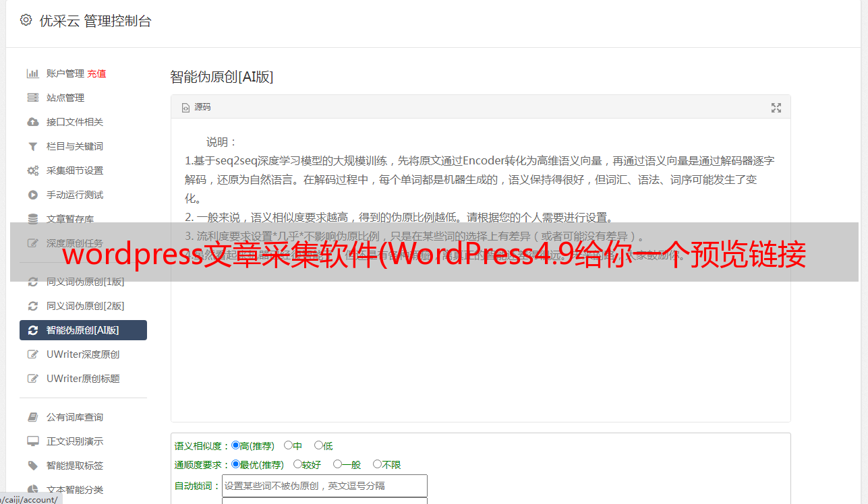Image resolution: width=868 pixels, height=504 pixels.
Task: Click the tag icon for 智能提取标签
Action: (32, 466)
